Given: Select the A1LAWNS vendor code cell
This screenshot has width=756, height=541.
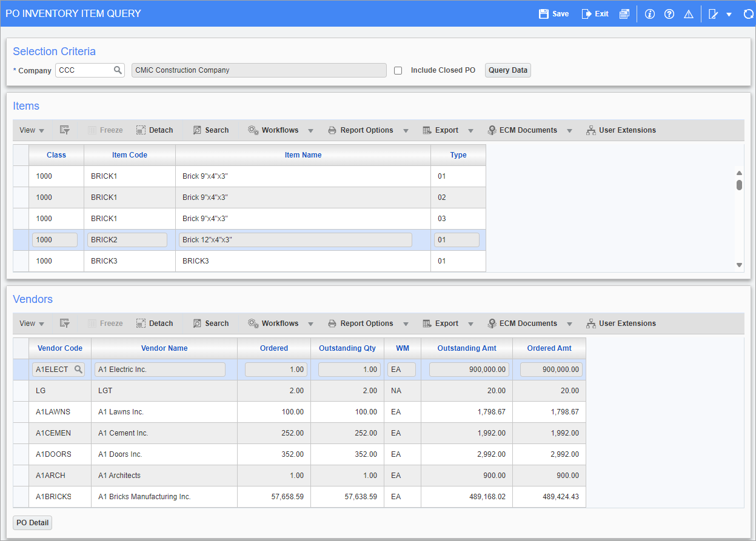Looking at the screenshot, I should (60, 412).
